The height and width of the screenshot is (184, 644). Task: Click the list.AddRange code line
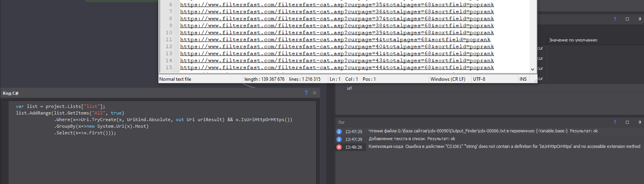(70, 113)
